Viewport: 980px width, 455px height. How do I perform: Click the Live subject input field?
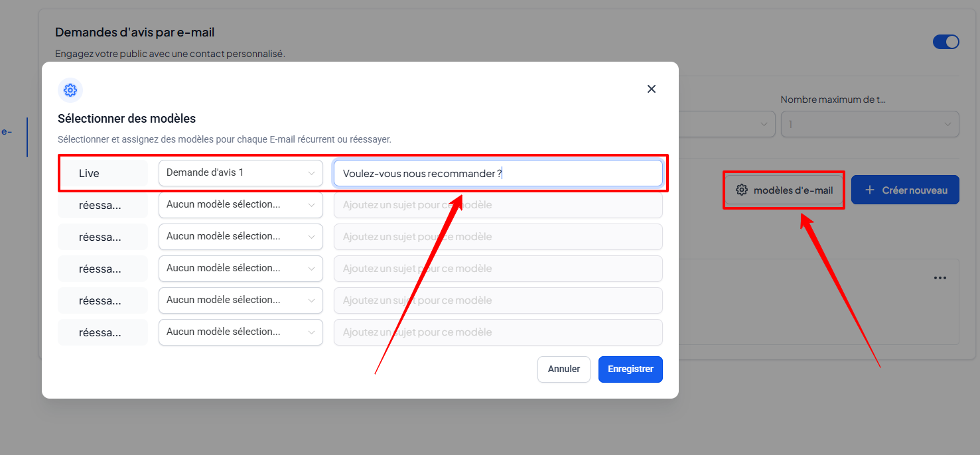(x=498, y=173)
